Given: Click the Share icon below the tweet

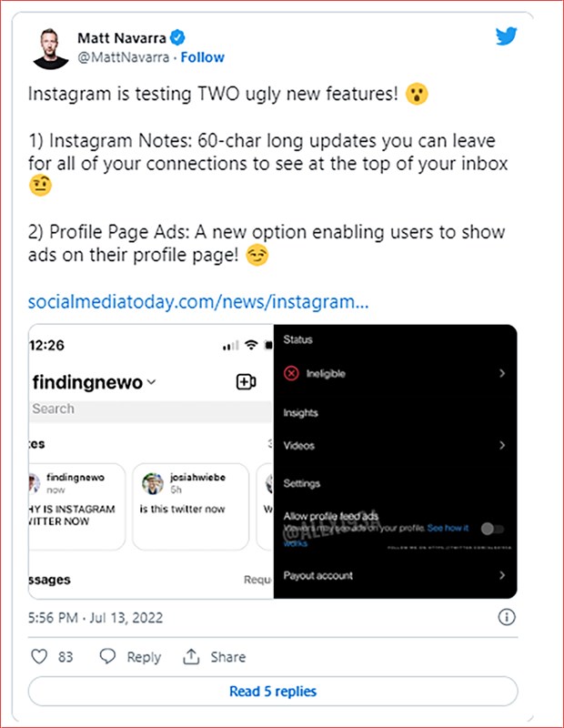Looking at the screenshot, I should [x=193, y=656].
